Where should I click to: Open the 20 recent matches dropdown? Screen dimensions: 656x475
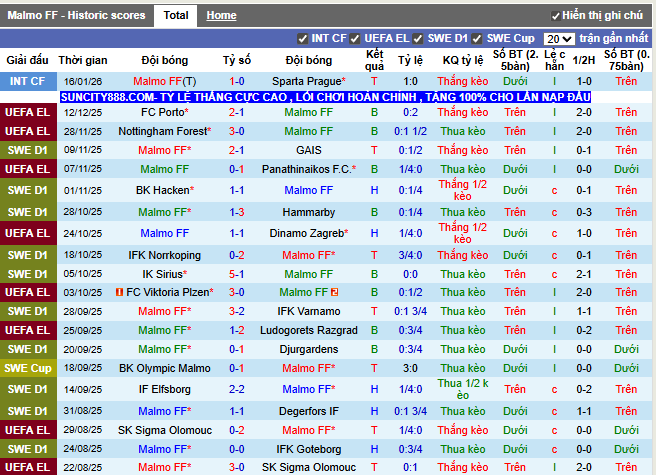[559, 39]
